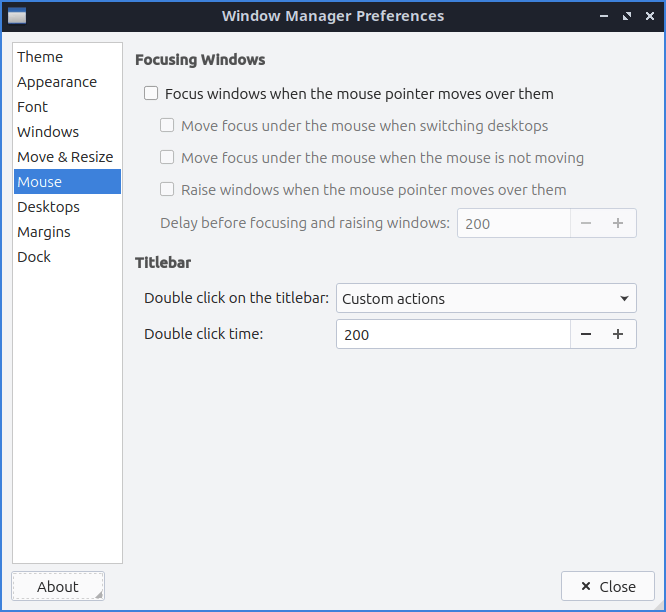Select Font in the sidebar
666x612 pixels.
32,107
